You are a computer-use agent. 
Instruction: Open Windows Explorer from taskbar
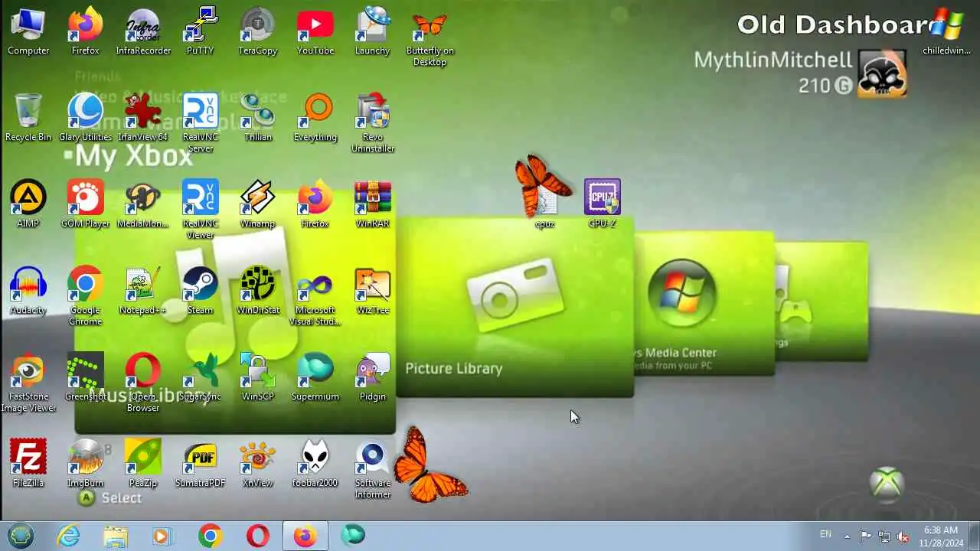click(116, 536)
